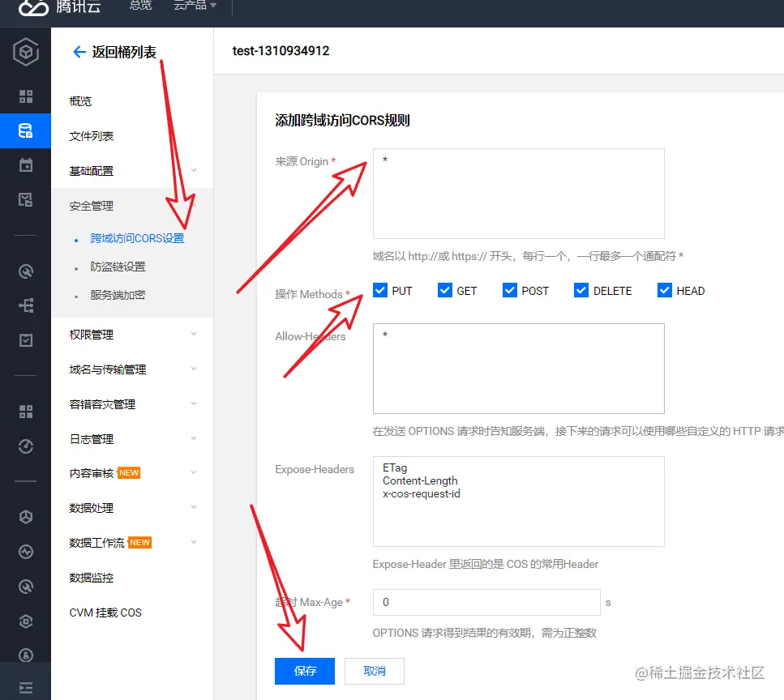Viewport: 784px width, 700px height.
Task: Click the 来源 Origin text area
Action: click(x=519, y=194)
